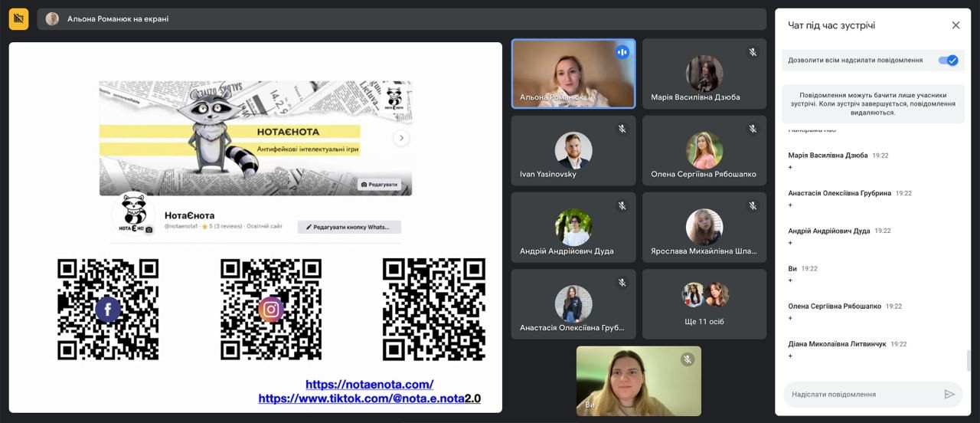Click the next arrow on the banner carousel

point(401,139)
